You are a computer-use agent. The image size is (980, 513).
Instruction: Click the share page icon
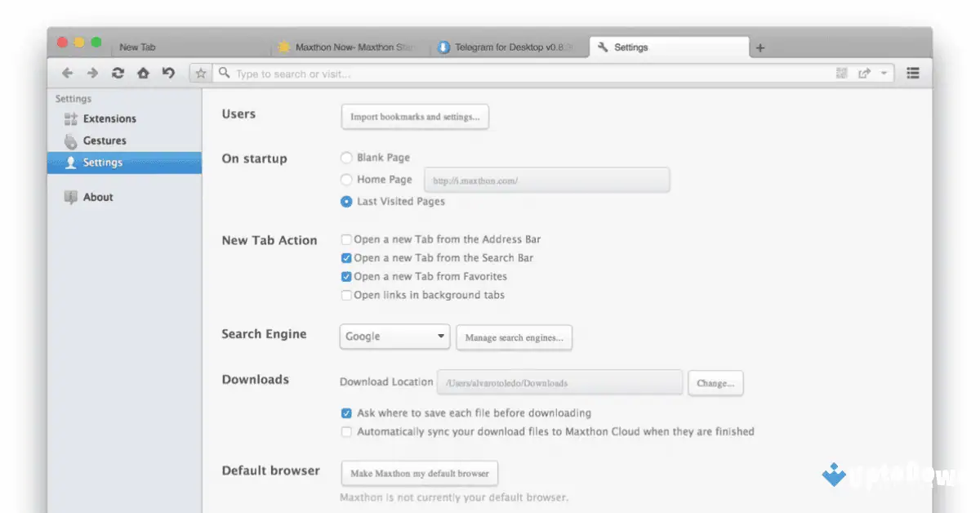click(x=864, y=73)
